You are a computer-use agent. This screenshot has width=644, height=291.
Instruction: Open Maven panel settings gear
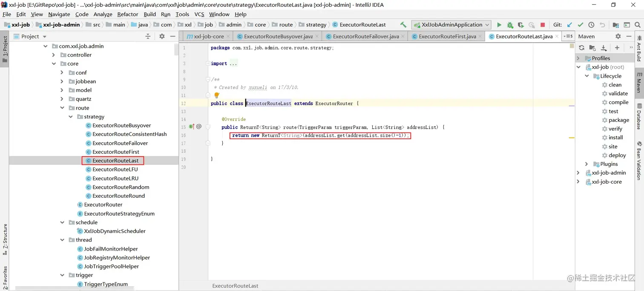[618, 36]
